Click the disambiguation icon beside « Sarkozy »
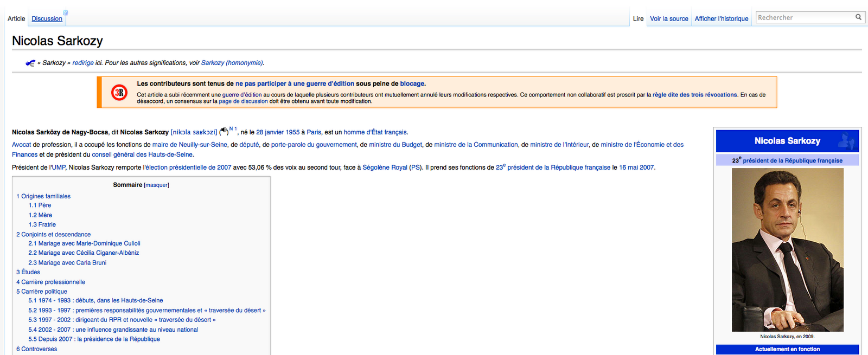The image size is (868, 355). 30,63
